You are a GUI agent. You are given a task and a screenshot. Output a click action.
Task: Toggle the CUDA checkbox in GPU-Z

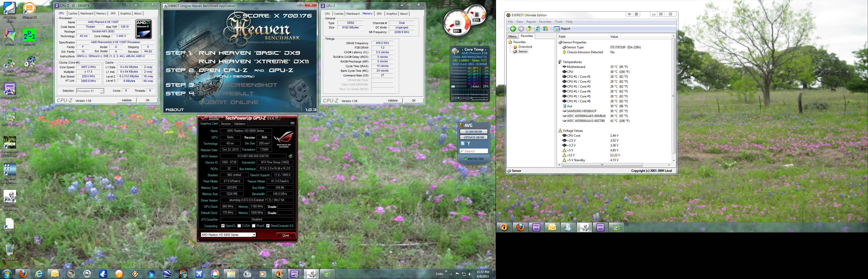239,226
